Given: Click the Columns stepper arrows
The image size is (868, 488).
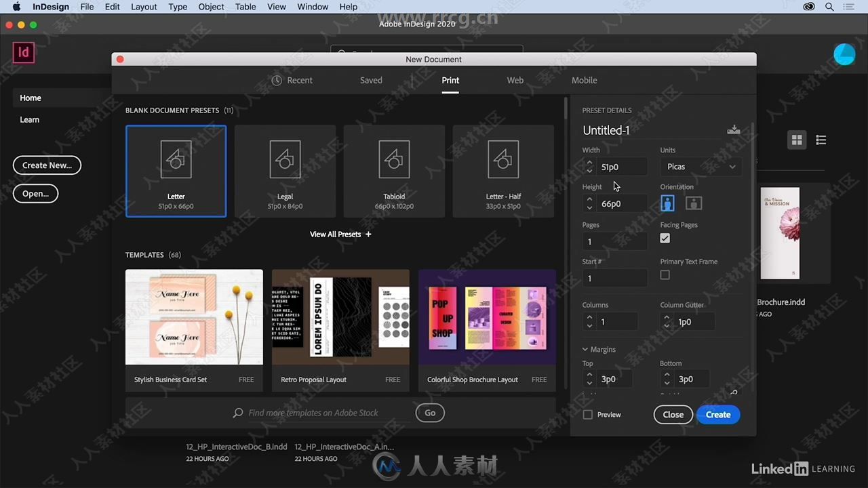Looking at the screenshot, I should pos(589,322).
